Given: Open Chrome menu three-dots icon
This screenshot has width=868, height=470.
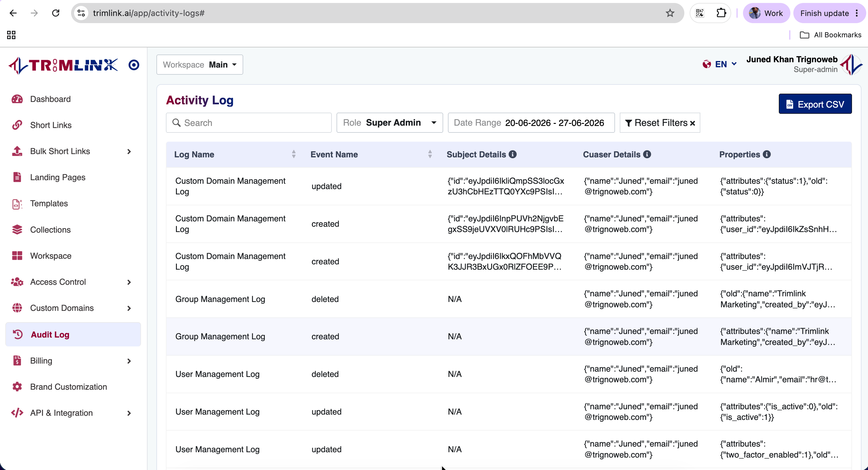Looking at the screenshot, I should (x=857, y=13).
